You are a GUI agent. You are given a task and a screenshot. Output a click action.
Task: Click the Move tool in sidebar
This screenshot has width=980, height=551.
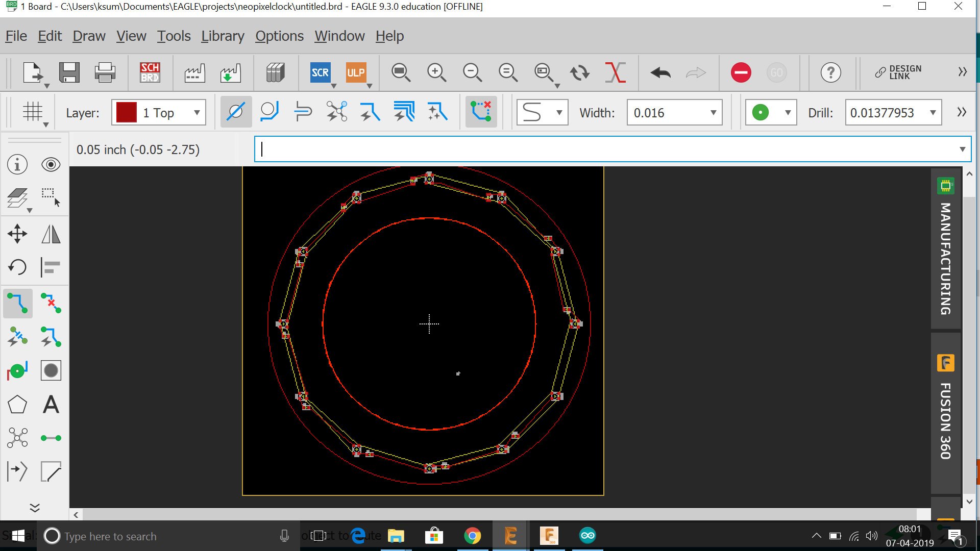[x=17, y=234]
